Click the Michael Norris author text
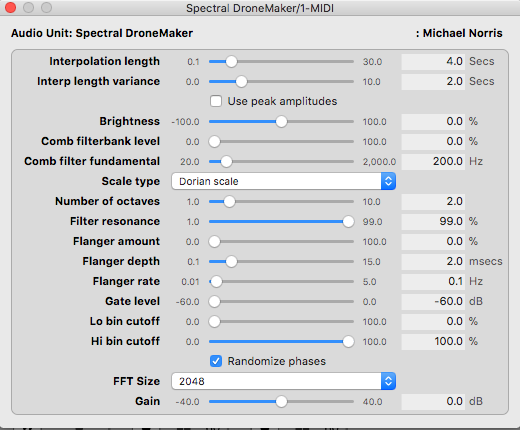This screenshot has width=520, height=430. click(x=459, y=33)
